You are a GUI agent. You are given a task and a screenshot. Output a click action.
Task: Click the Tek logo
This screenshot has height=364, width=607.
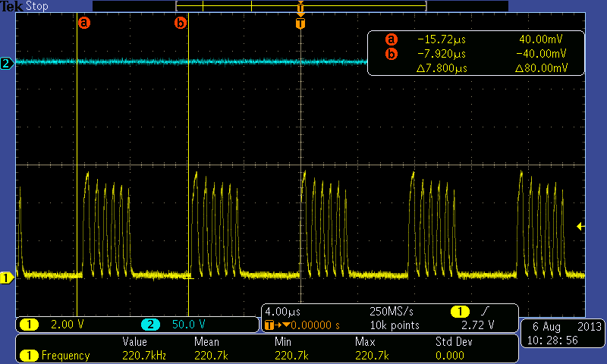coord(12,6)
